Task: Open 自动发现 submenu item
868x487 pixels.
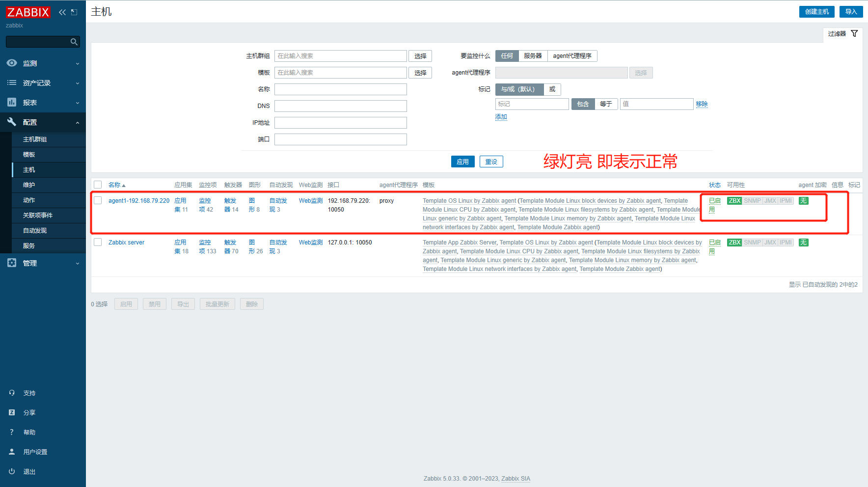Action: (x=49, y=231)
